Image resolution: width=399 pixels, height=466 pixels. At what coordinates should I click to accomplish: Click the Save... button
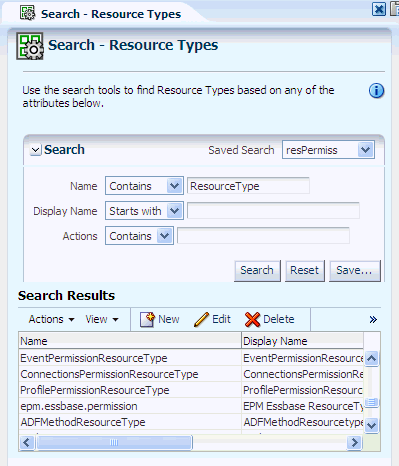point(354,270)
